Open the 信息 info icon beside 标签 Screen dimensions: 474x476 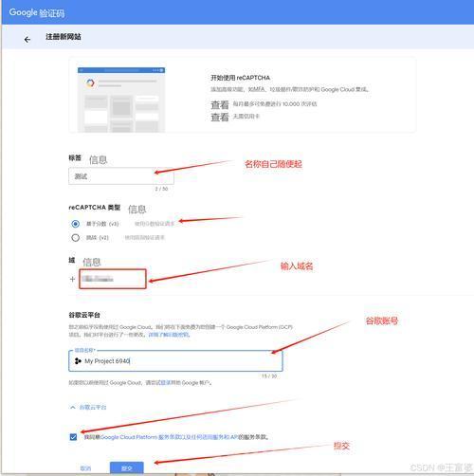click(x=98, y=159)
